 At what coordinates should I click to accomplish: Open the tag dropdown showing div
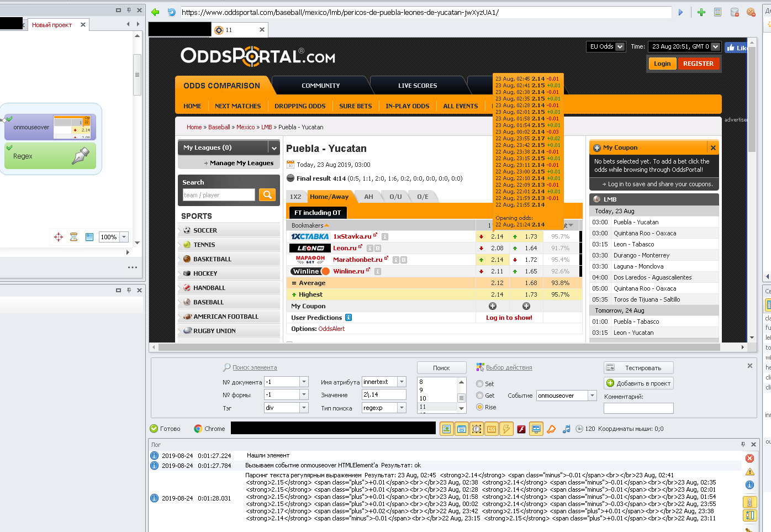(x=304, y=408)
